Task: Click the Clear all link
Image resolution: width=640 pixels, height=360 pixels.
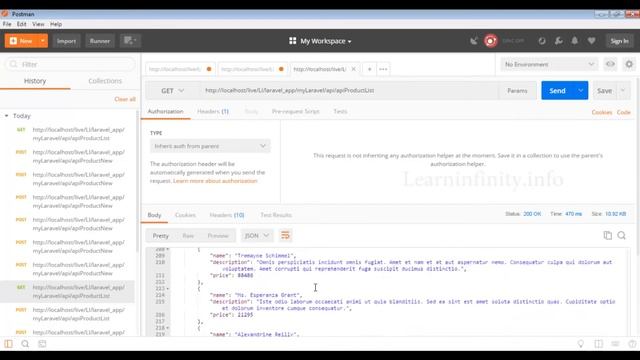Action: [x=125, y=99]
